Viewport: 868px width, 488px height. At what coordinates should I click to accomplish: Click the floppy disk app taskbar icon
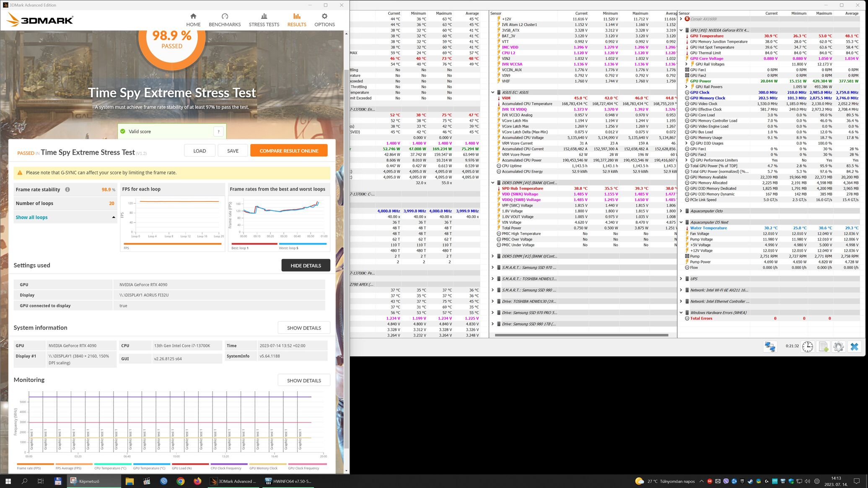click(x=58, y=481)
